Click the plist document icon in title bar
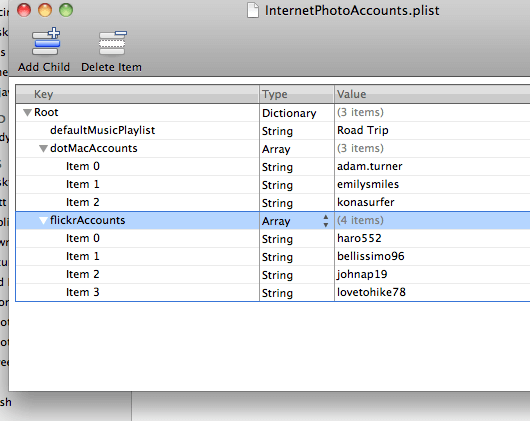Viewport: 530px width, 421px height. click(253, 10)
